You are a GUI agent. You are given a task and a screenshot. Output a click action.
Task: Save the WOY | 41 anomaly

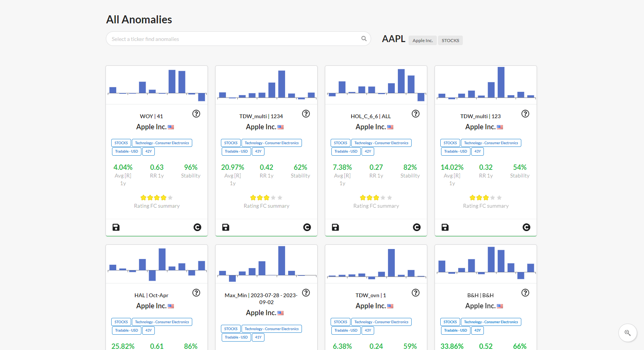point(116,227)
